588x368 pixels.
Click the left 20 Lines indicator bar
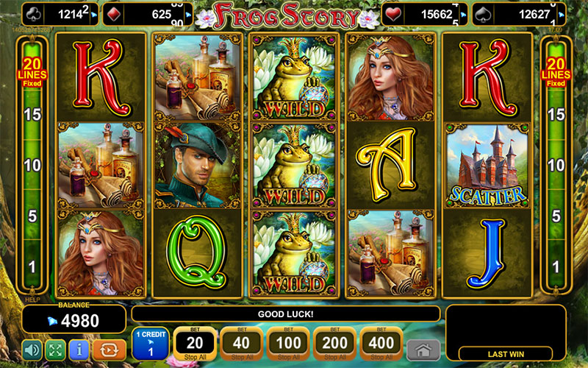32,165
